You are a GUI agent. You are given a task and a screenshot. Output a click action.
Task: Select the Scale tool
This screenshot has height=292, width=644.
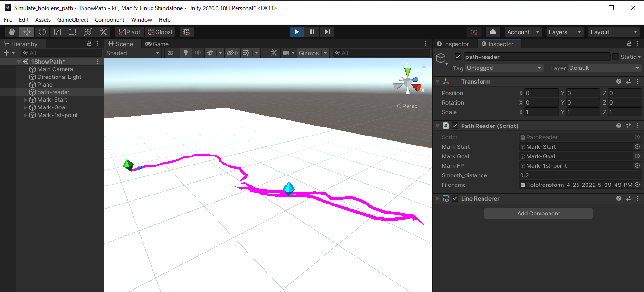pyautogui.click(x=57, y=32)
